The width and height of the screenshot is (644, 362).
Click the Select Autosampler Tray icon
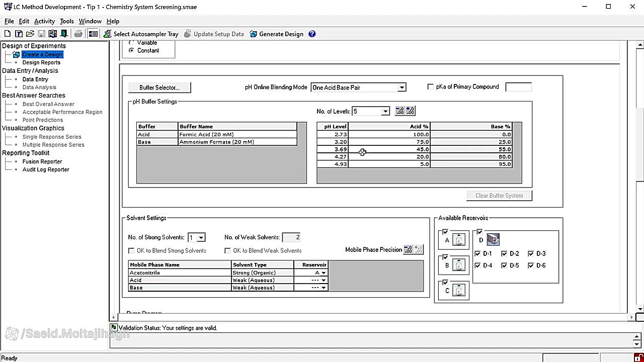click(x=108, y=34)
